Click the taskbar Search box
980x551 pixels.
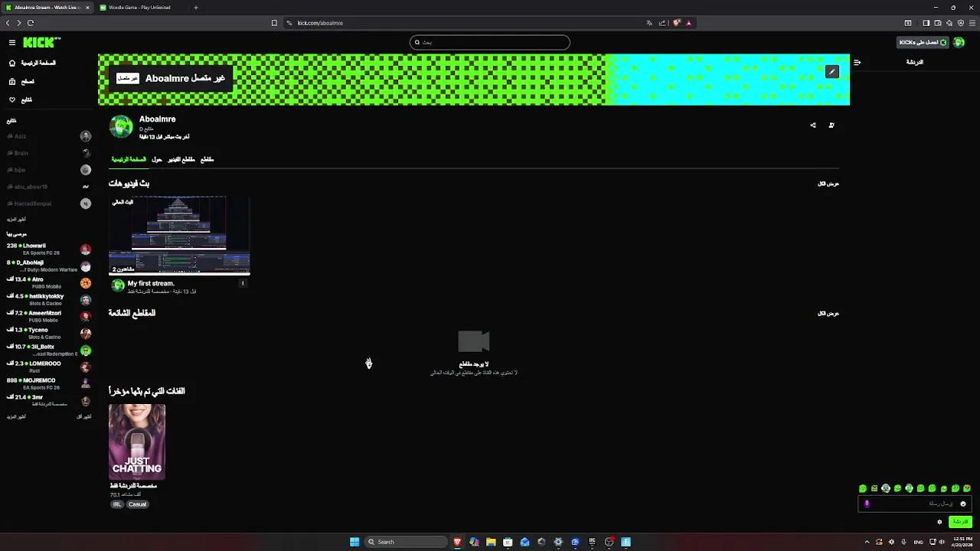pyautogui.click(x=407, y=542)
